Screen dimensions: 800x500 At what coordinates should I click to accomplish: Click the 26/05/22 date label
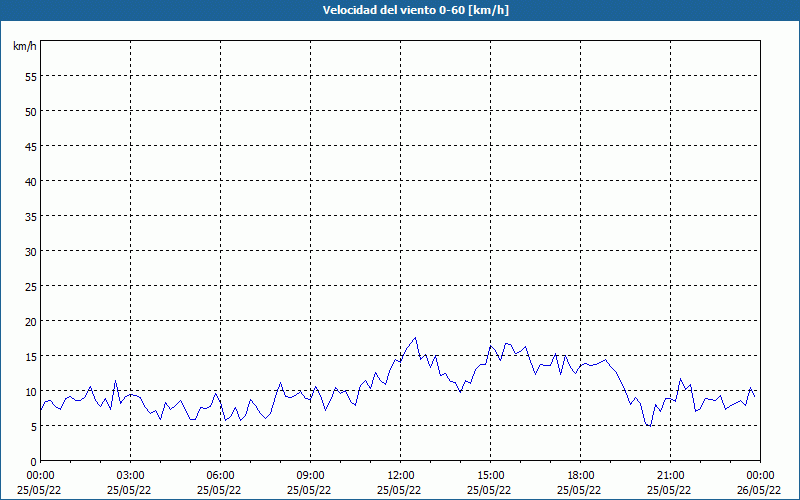tap(759, 490)
